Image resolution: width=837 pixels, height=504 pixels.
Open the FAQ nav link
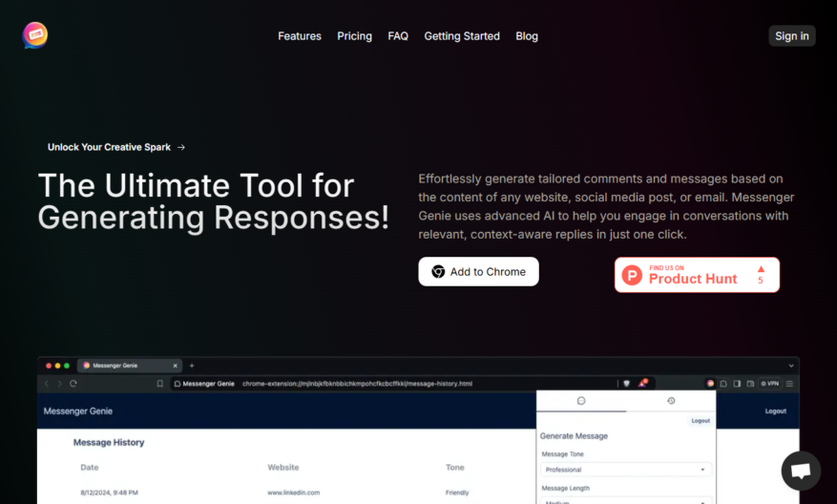tap(398, 36)
